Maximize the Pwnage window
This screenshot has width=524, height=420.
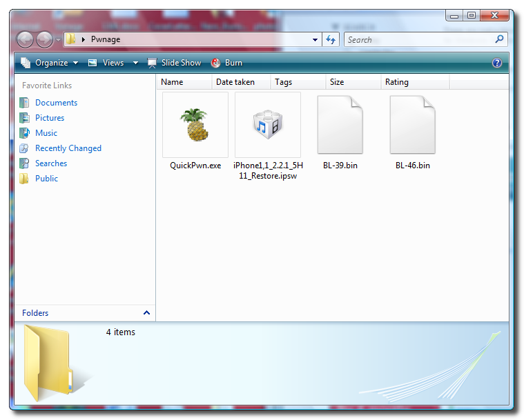tap(472, 16)
